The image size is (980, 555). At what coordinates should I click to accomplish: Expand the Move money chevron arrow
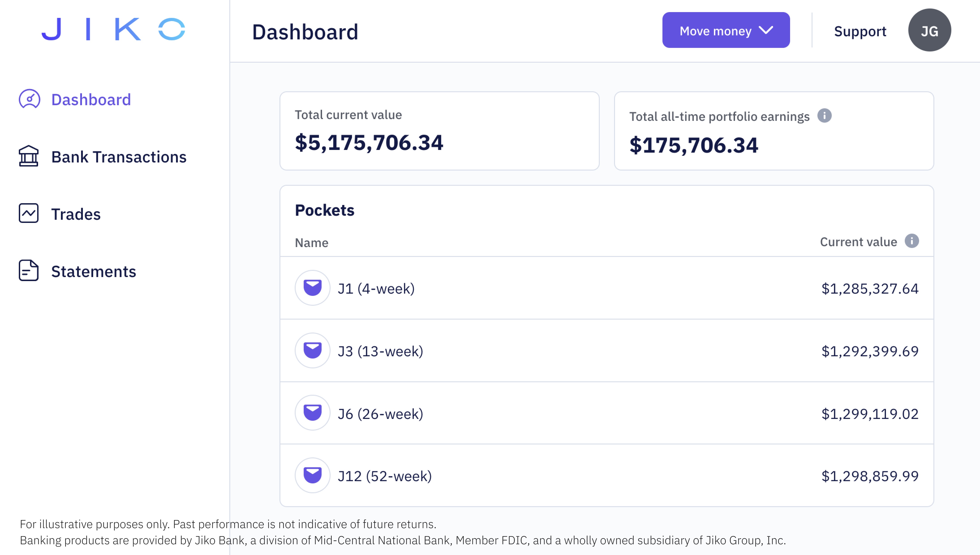(766, 30)
